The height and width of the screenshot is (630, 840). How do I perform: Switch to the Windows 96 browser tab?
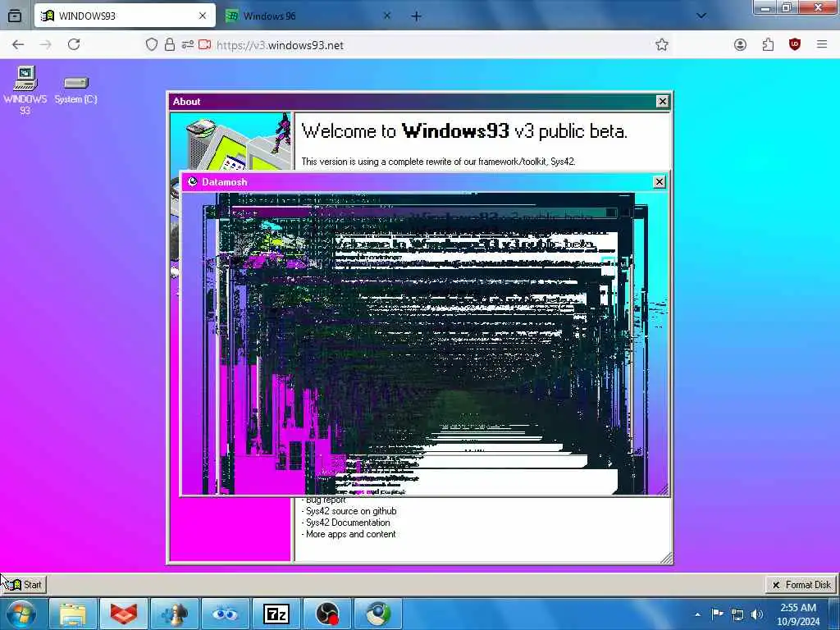[308, 16]
